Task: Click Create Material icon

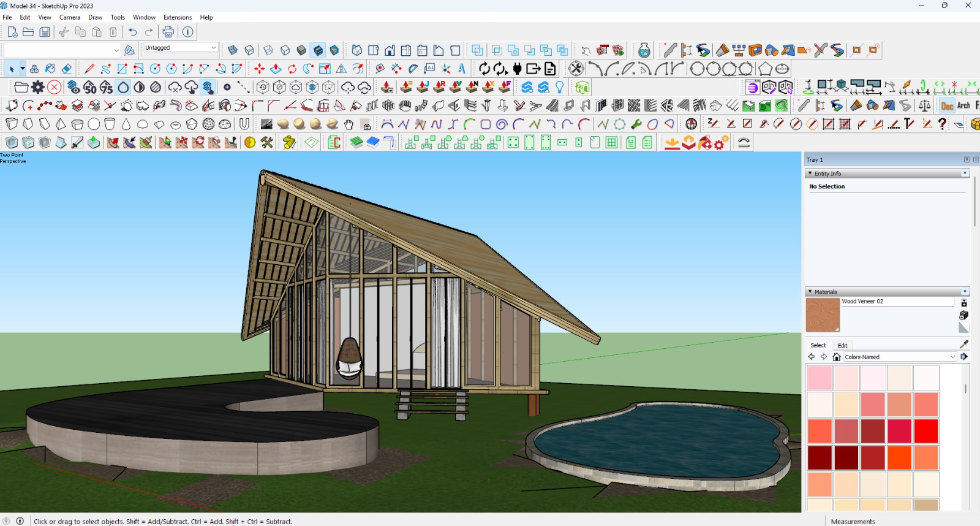Action: [963, 315]
